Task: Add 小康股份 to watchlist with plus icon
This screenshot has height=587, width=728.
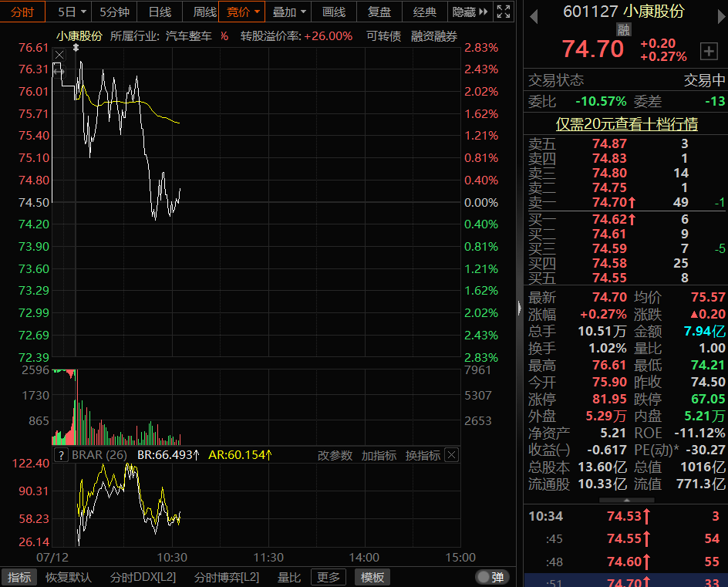Action: pos(709,51)
